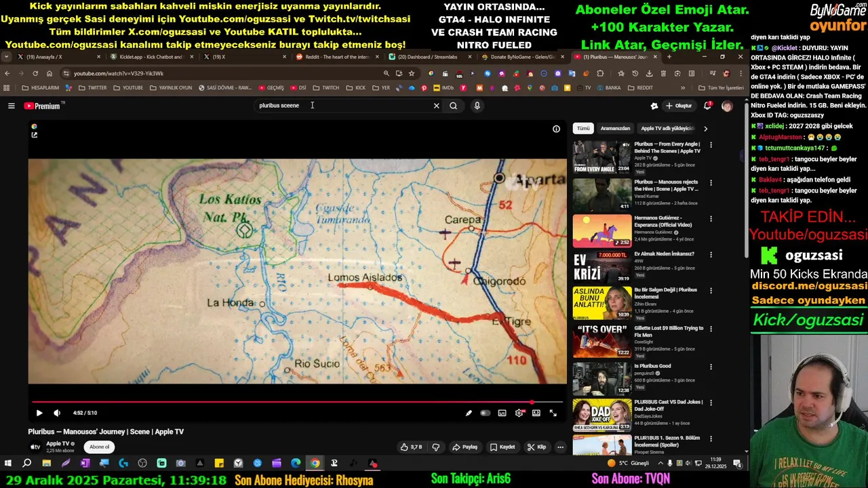Viewport: 868px width, 488px height.
Task: Select the Apple TV adlı yükleyici chip
Action: (667, 128)
